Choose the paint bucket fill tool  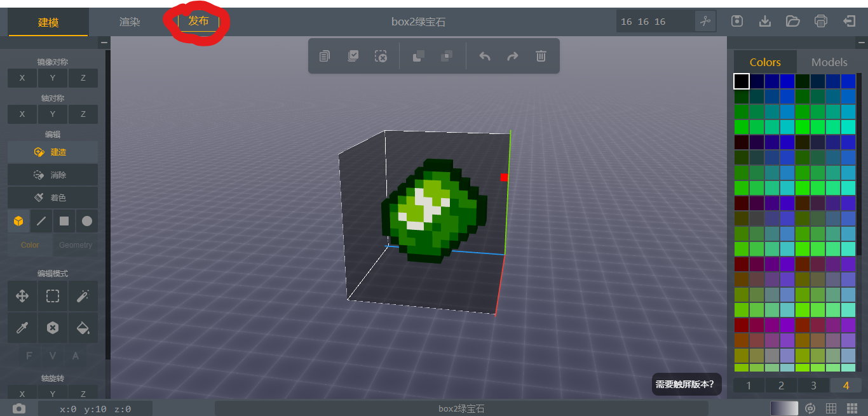tap(83, 328)
